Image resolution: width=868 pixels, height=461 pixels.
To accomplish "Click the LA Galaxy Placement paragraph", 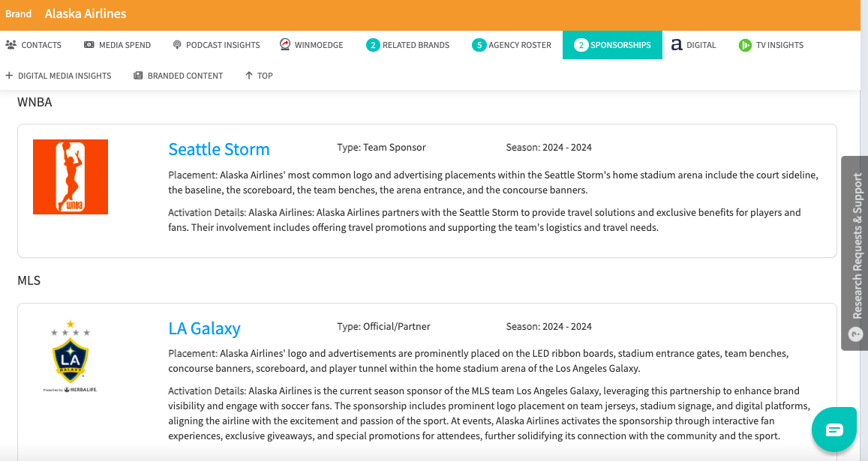I will 479,361.
